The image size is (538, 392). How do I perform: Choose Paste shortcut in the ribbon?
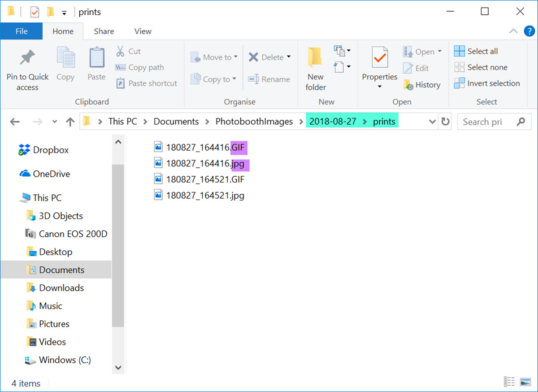(146, 83)
